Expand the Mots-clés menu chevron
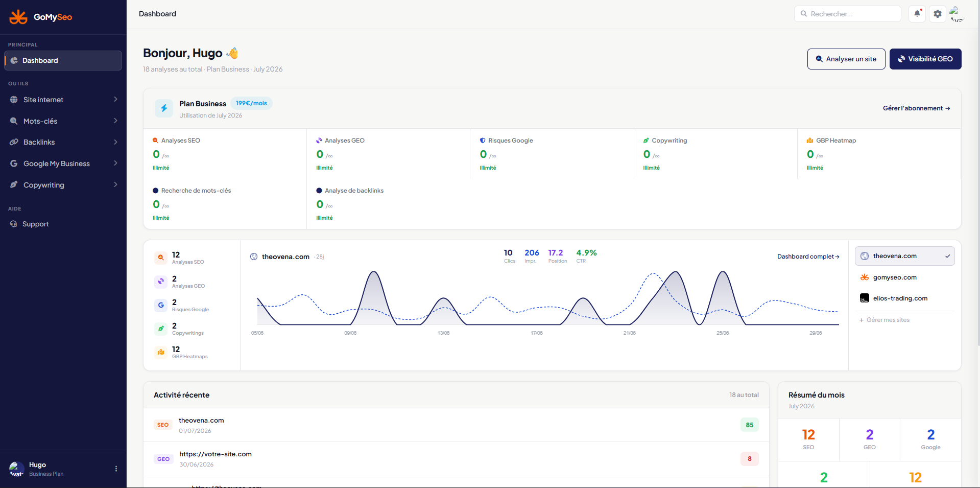This screenshot has width=980, height=488. (x=116, y=121)
